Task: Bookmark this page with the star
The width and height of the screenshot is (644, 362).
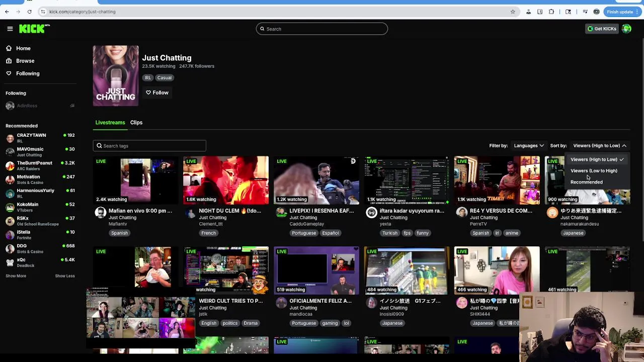Action: 513,12
